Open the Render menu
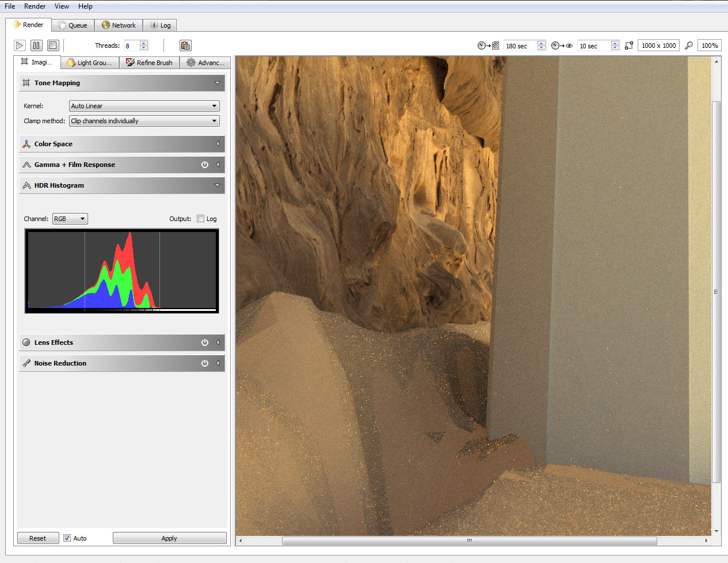The width and height of the screenshot is (728, 563). (35, 6)
